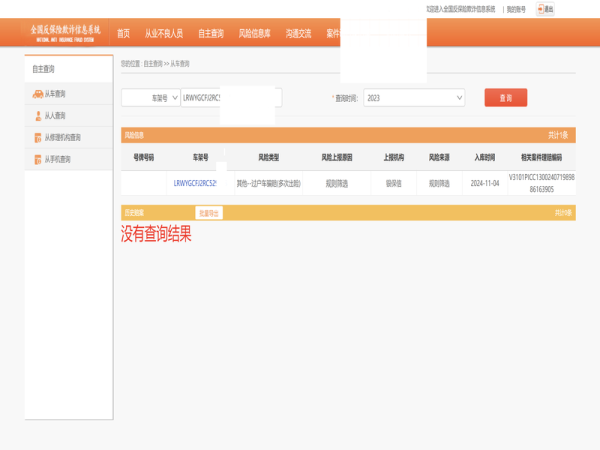Open the 从业不良人员 navigation tab
Image resolution: width=600 pixels, height=450 pixels.
pyautogui.click(x=164, y=34)
